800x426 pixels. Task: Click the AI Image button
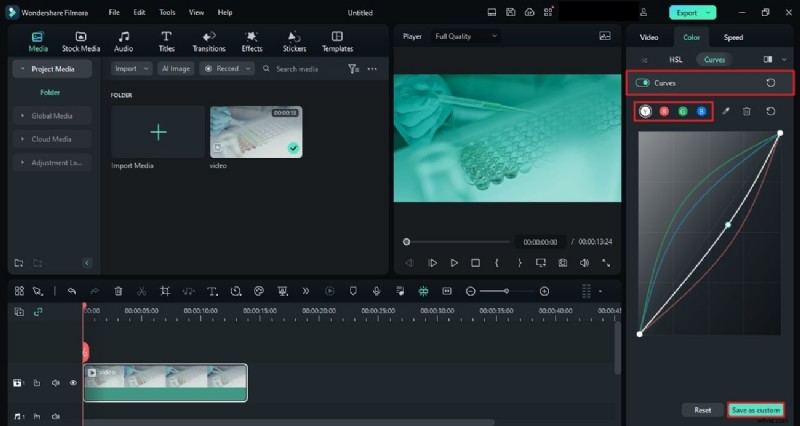(x=176, y=69)
